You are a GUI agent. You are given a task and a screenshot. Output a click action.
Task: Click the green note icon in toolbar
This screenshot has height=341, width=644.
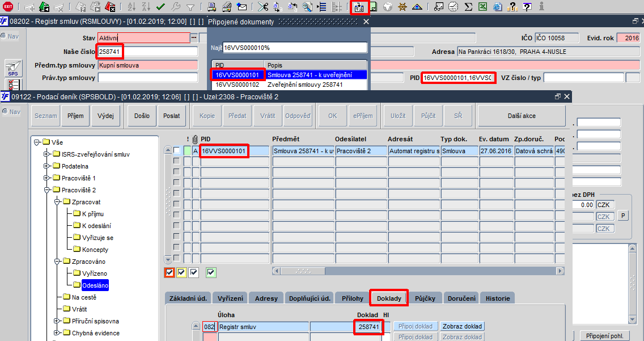(374, 7)
